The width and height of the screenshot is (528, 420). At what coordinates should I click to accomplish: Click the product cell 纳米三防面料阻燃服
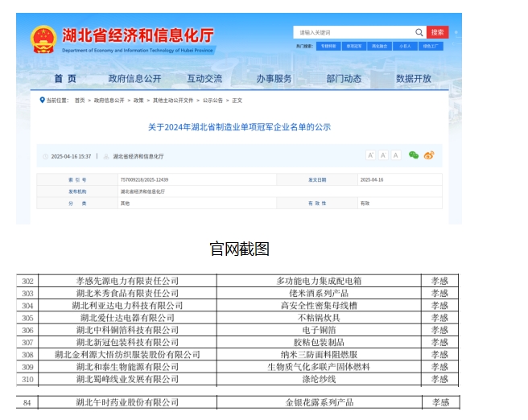[319, 354]
